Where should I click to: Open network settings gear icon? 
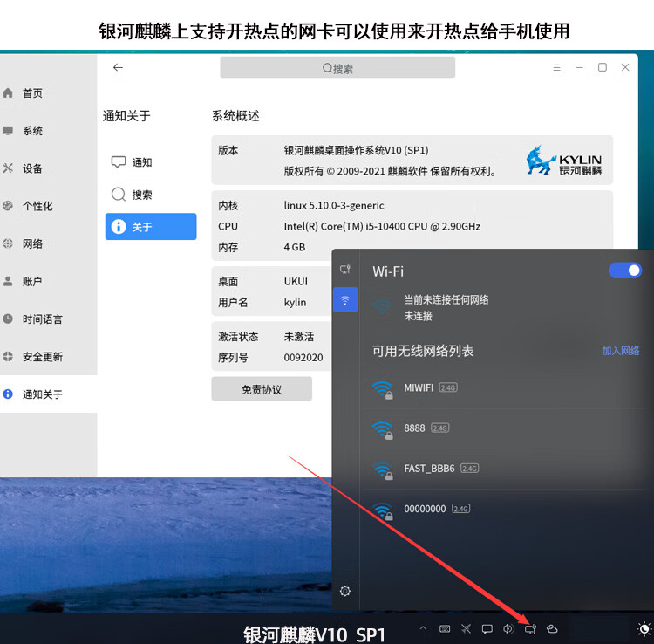345,591
